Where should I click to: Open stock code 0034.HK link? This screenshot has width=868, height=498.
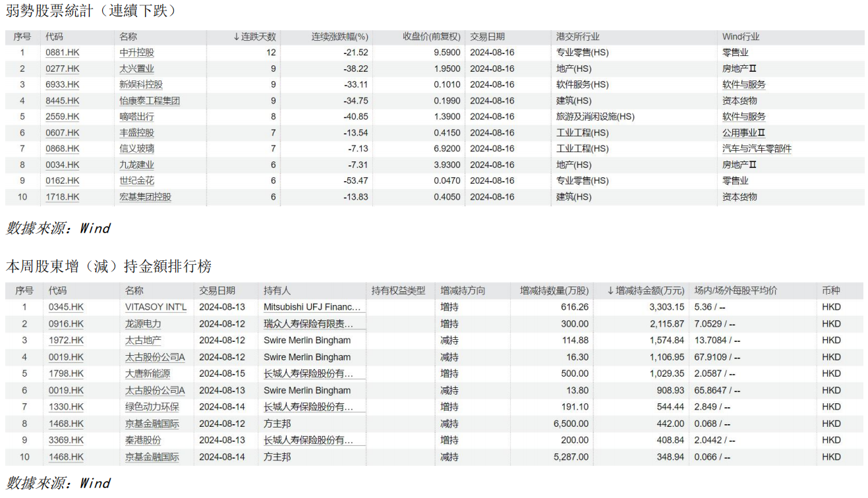63,165
